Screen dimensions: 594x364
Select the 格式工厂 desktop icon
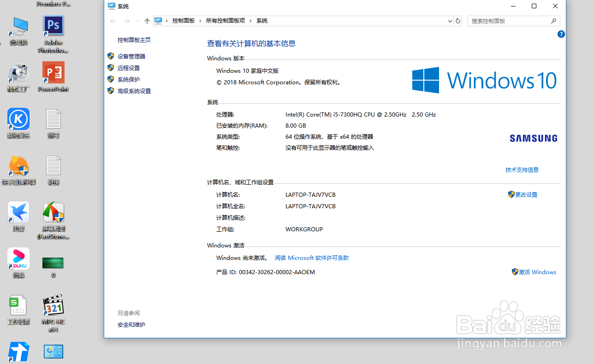(x=18, y=77)
